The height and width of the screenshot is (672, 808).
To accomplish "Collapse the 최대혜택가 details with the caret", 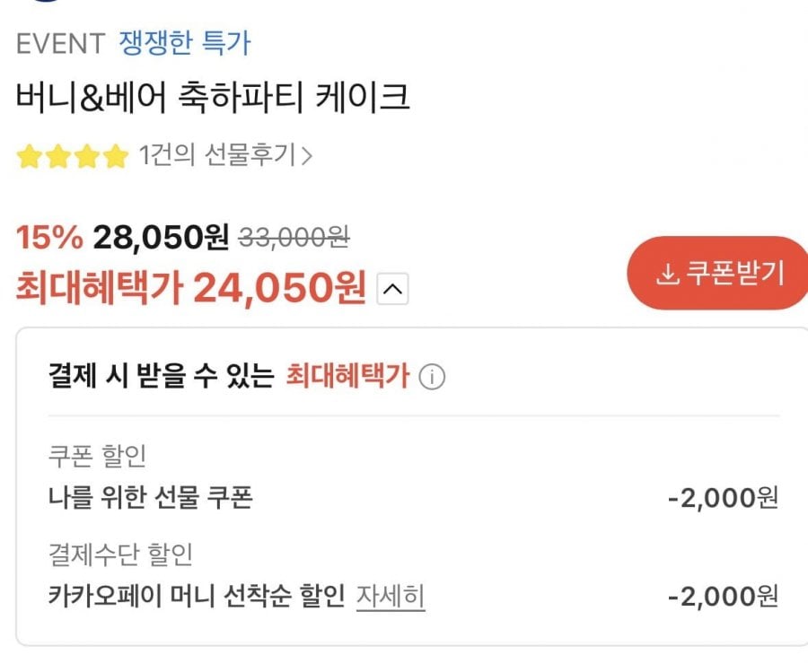I will (x=393, y=289).
